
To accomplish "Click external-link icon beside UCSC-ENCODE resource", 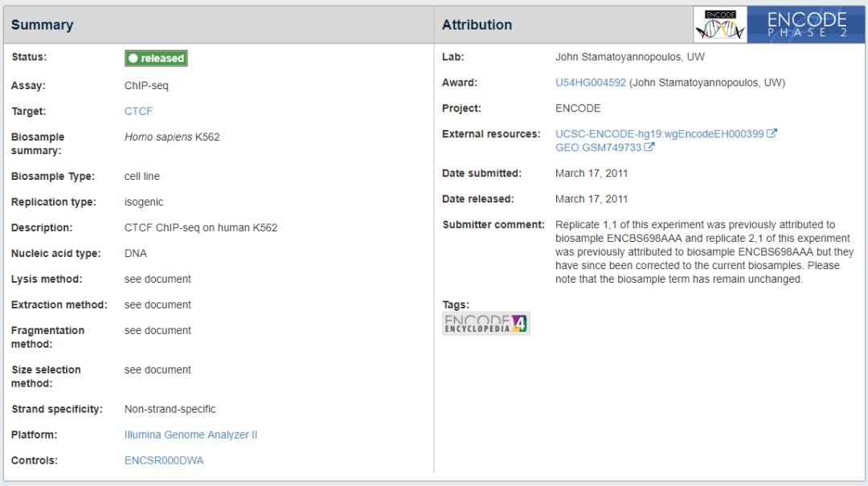I will pyautogui.click(x=772, y=133).
